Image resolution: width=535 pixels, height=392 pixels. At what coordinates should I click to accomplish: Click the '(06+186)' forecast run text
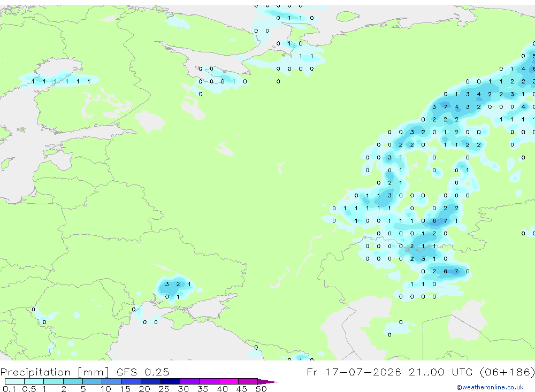507,372
